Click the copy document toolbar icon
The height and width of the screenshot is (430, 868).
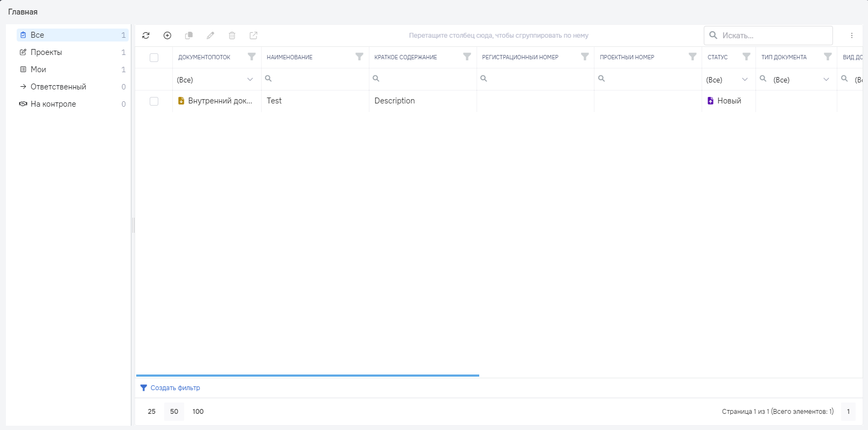pyautogui.click(x=189, y=36)
